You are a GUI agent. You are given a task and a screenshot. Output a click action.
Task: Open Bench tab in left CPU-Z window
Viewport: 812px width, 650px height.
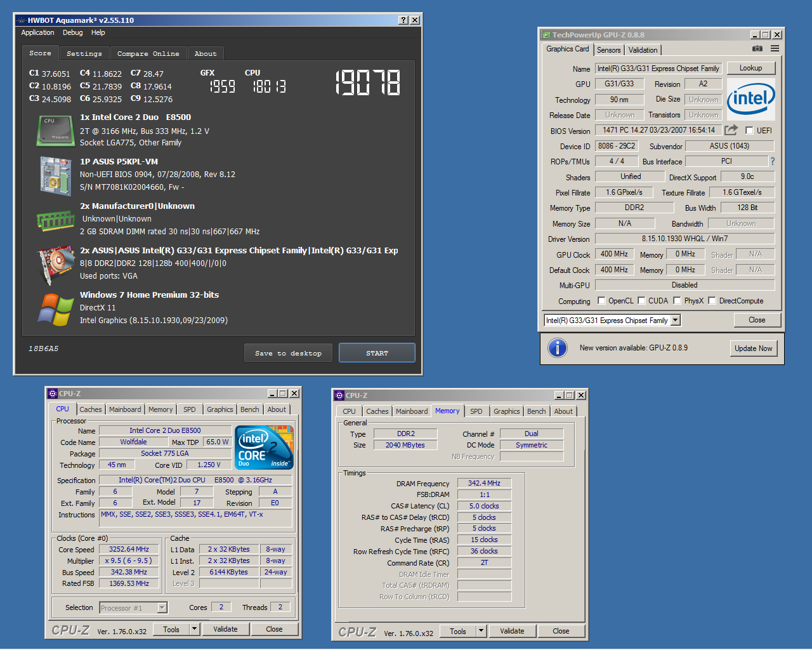(x=250, y=409)
